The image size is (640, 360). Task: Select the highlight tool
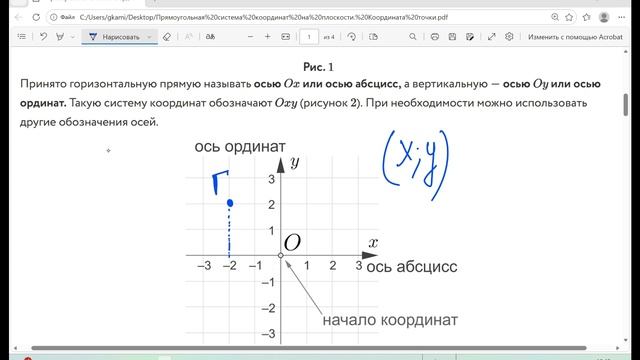pos(60,37)
